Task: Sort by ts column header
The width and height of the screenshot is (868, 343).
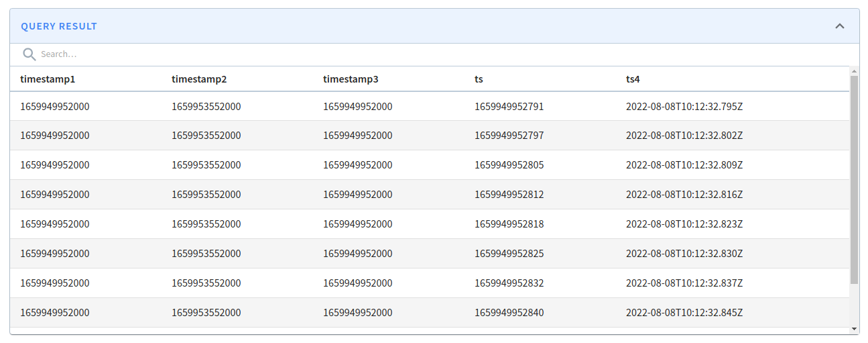Action: [479, 79]
